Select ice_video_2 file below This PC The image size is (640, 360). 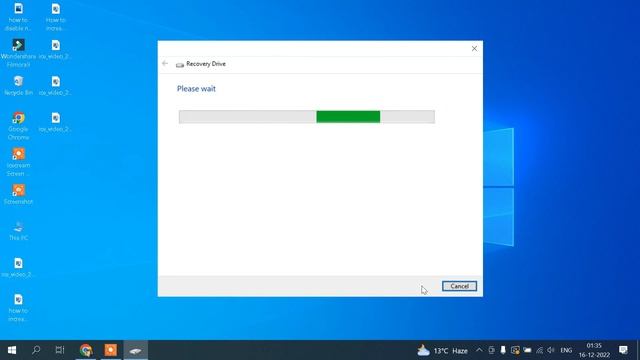click(18, 267)
